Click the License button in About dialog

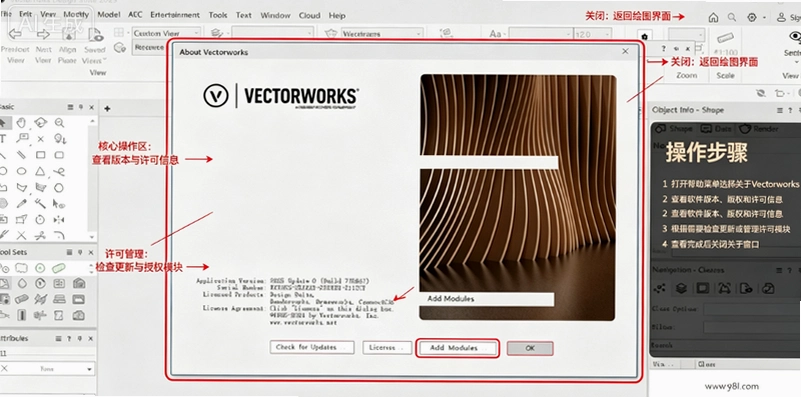pyautogui.click(x=387, y=347)
